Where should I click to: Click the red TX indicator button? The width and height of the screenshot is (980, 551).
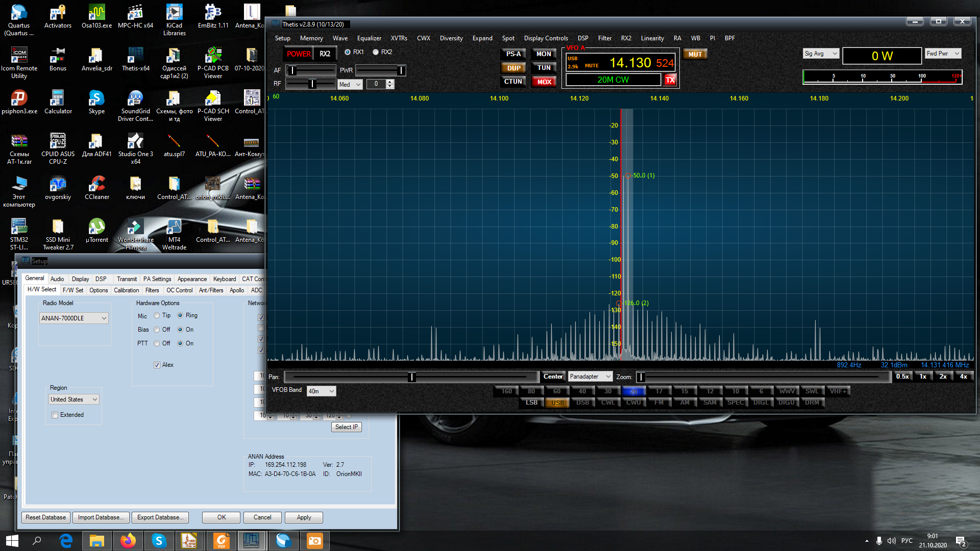pyautogui.click(x=670, y=80)
